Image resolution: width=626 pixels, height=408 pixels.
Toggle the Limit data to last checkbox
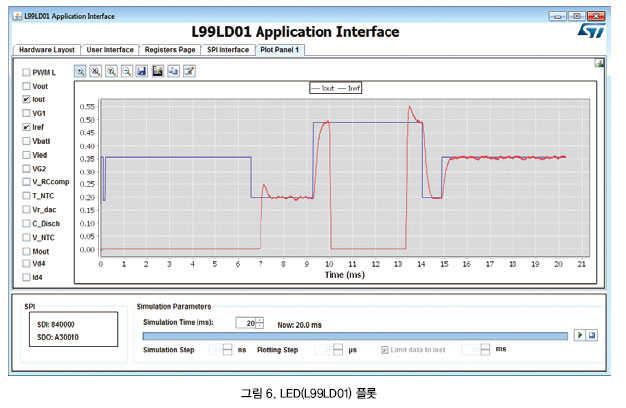[385, 350]
